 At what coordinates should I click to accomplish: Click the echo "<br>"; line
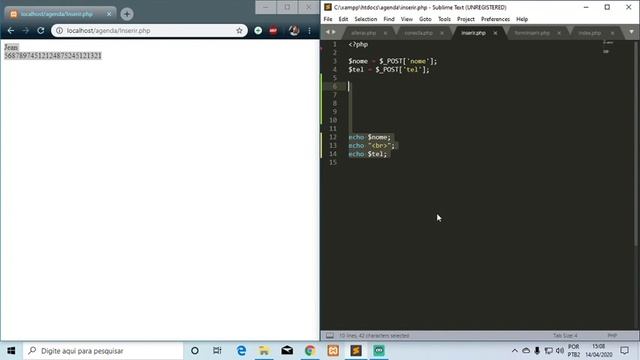tap(372, 146)
